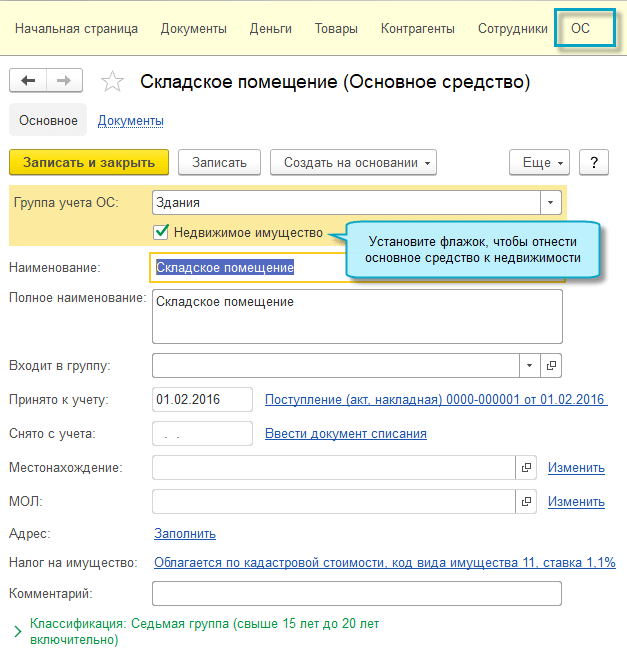The image size is (627, 654).
Task: Click Изменить next to МОЛ
Action: [576, 501]
